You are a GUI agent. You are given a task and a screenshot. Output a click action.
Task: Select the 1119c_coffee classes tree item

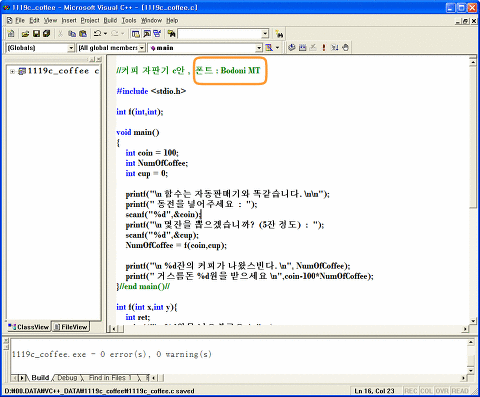[58, 71]
